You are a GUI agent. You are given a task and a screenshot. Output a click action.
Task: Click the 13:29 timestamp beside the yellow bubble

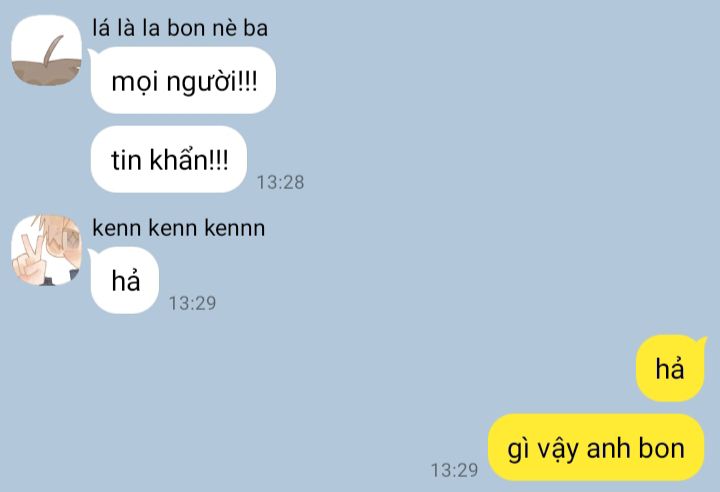[454, 470]
